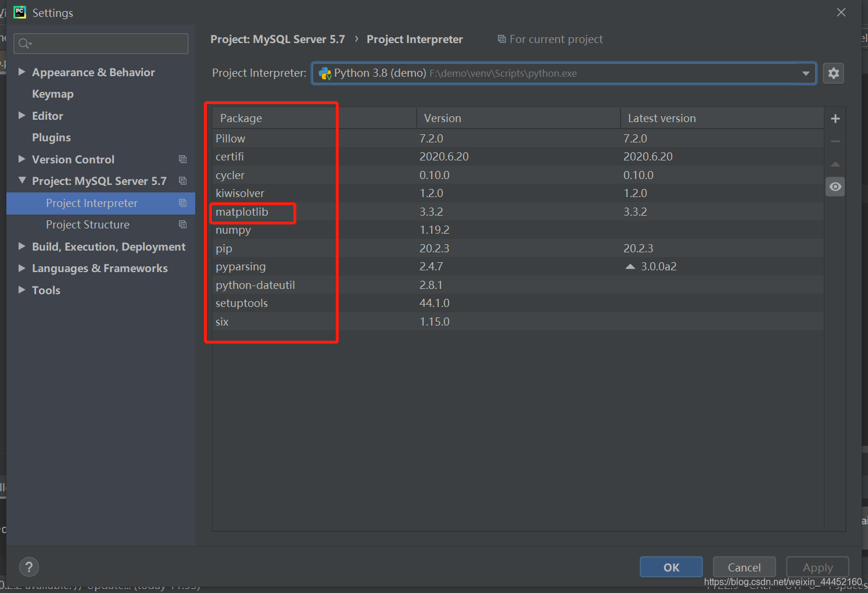Click the settings search input field

click(101, 44)
